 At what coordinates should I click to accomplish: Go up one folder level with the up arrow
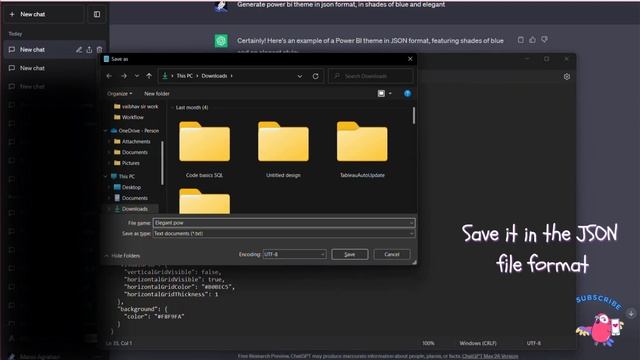pyautogui.click(x=149, y=76)
